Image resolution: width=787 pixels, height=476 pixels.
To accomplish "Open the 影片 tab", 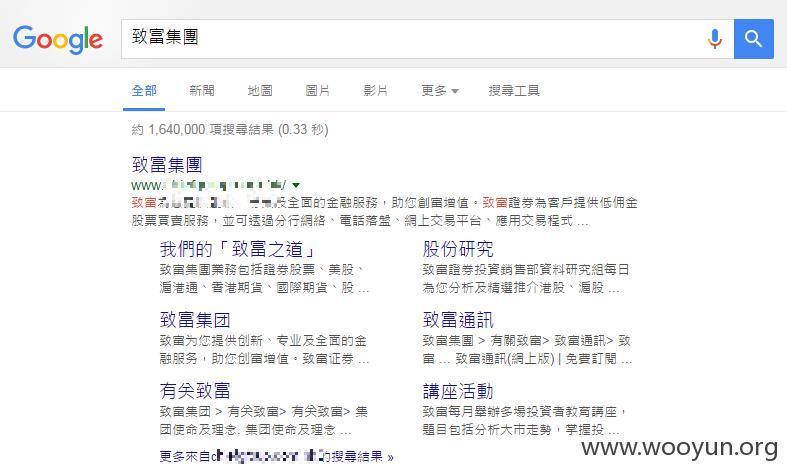I will click(x=375, y=91).
